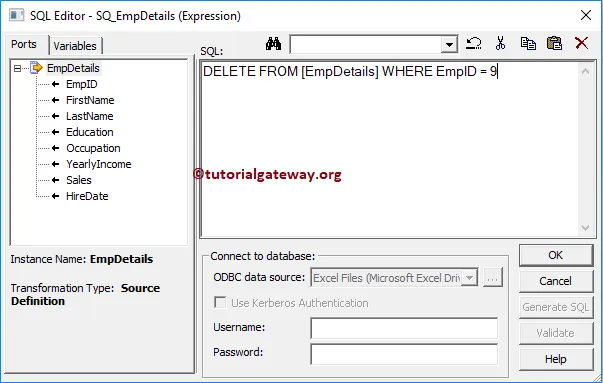
Task: Switch to the Variables tab
Action: (75, 46)
